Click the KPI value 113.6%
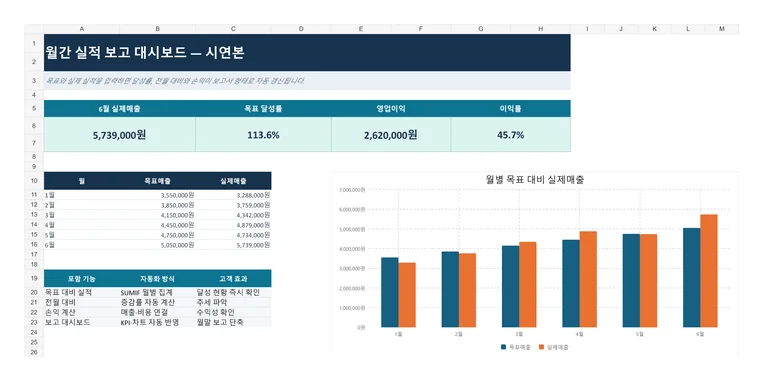Image resolution: width=763 pixels, height=381 pixels. 263,135
